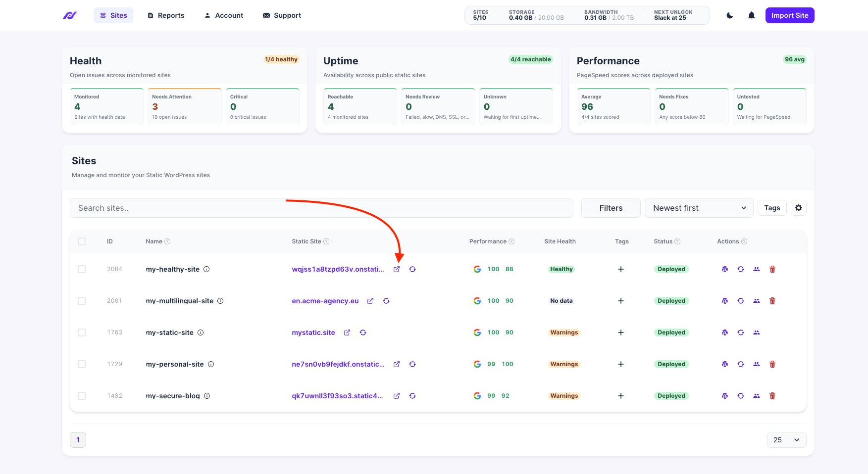868x474 pixels.
Task: Click the Import Site button
Action: click(x=790, y=15)
